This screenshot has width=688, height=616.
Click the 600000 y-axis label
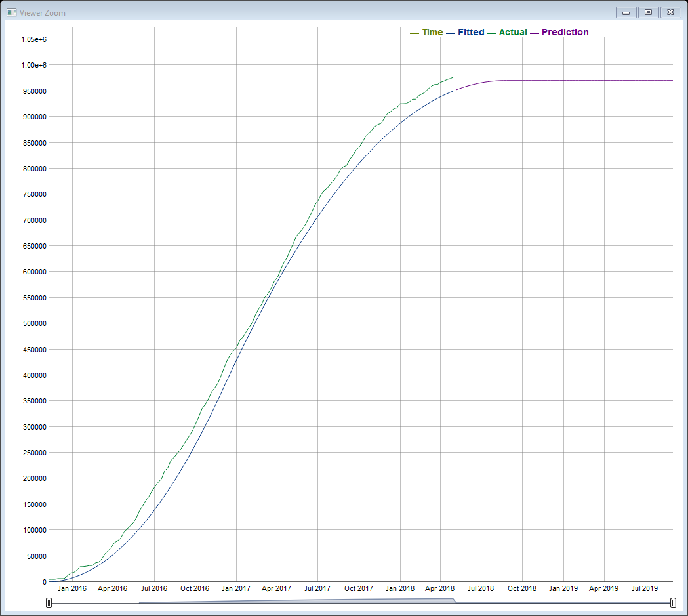(x=35, y=272)
